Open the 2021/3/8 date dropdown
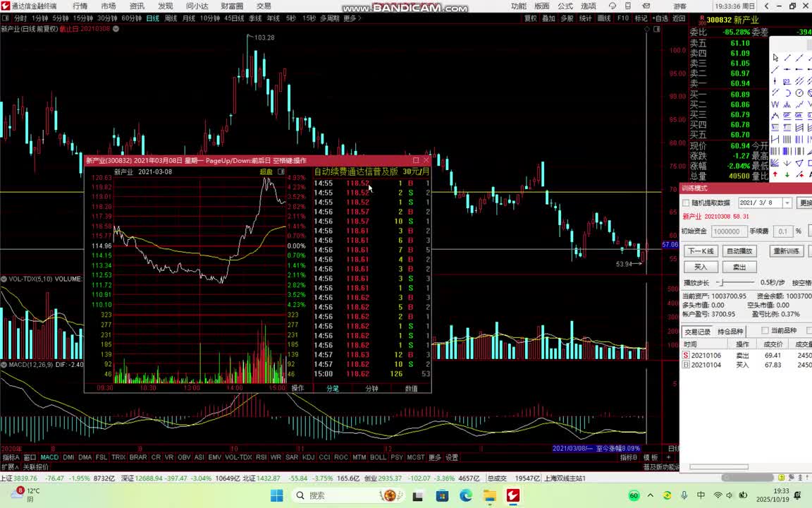The image size is (812, 508). pyautogui.click(x=787, y=202)
